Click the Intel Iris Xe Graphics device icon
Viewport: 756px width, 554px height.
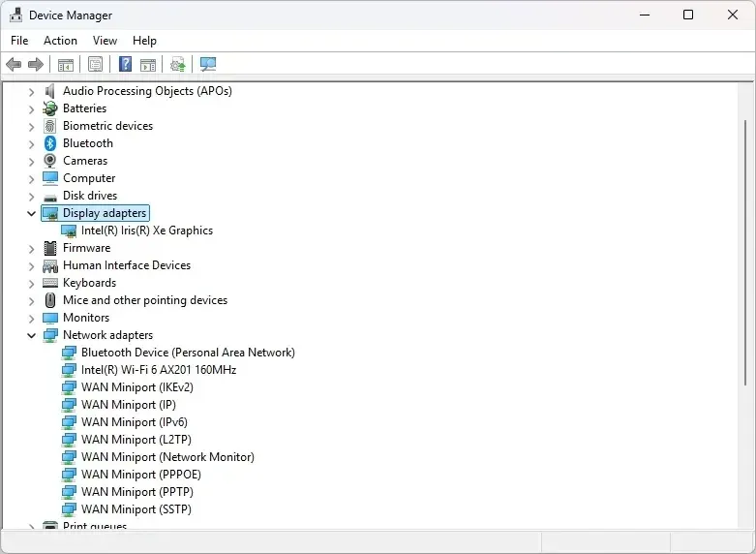click(x=69, y=231)
